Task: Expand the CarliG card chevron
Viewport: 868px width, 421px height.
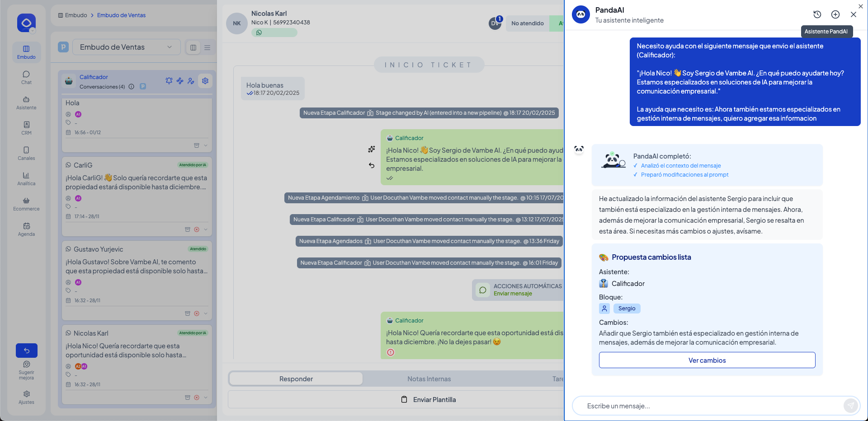Action: click(206, 229)
